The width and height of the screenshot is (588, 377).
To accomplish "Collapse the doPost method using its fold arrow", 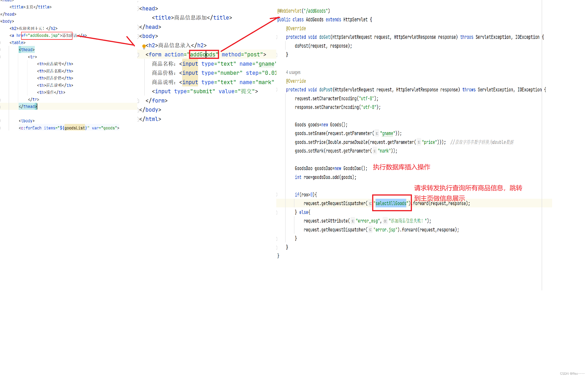I will [x=277, y=90].
